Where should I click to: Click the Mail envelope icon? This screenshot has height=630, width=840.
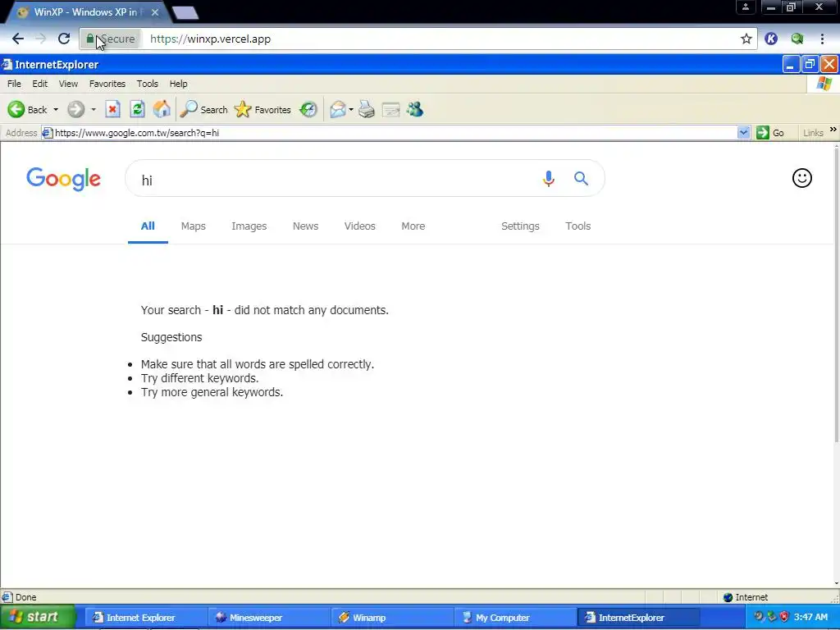point(337,110)
